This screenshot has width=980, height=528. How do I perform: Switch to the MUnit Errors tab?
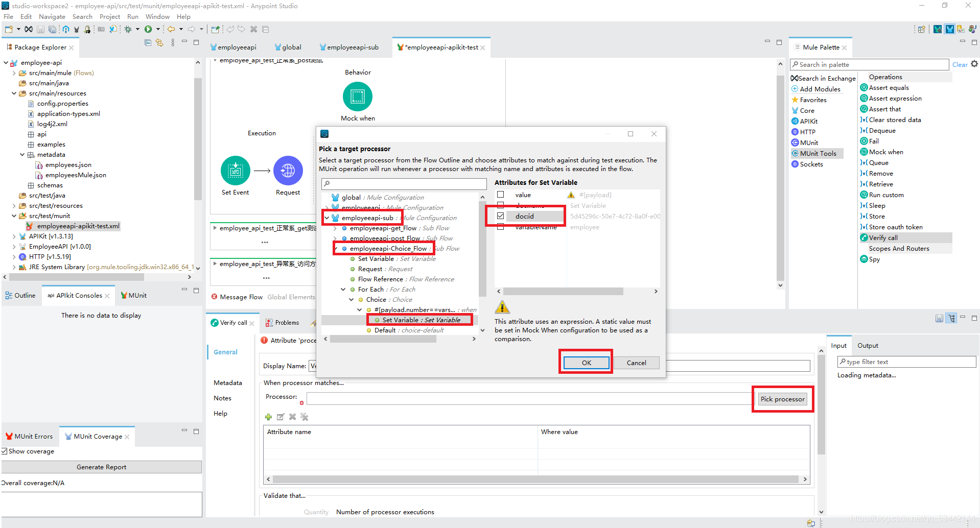pos(29,437)
